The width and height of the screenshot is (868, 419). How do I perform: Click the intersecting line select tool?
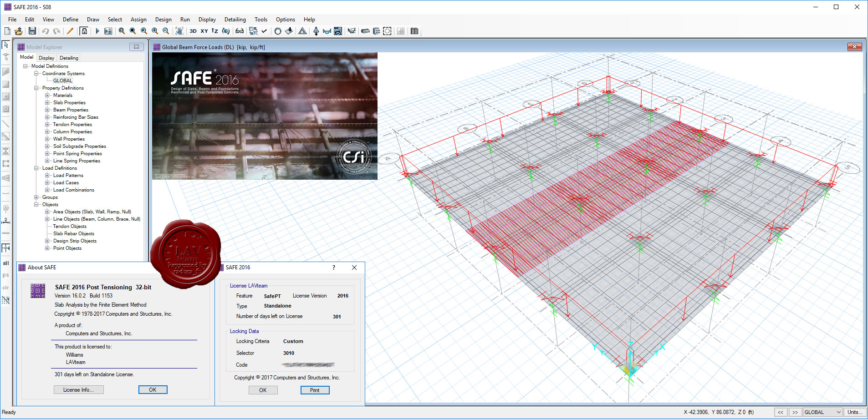point(6,300)
